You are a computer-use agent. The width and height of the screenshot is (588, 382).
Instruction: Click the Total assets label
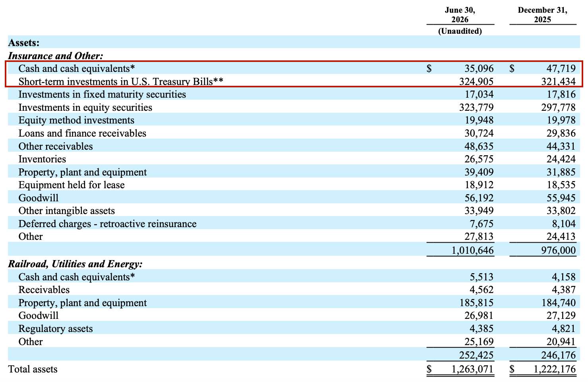[x=33, y=369]
